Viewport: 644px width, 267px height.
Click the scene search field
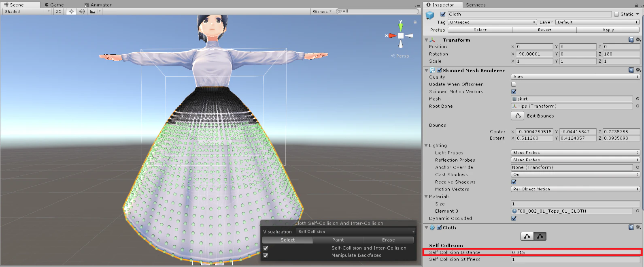[377, 11]
